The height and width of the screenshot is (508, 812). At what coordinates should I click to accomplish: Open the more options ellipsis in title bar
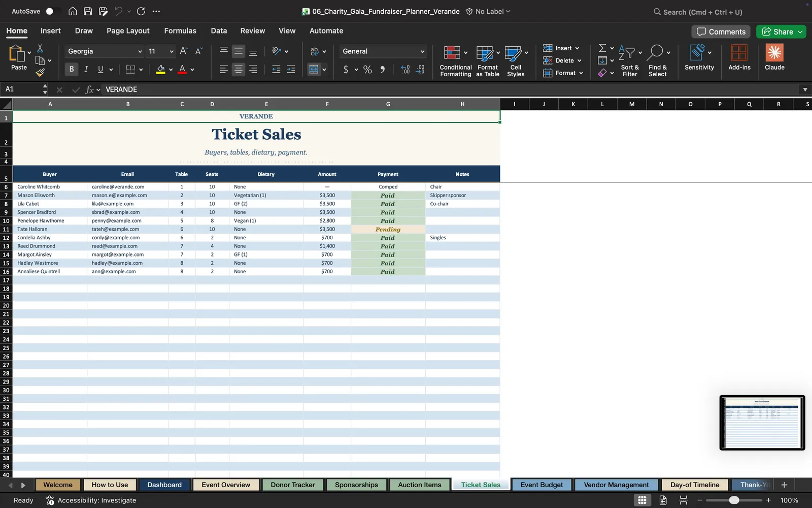click(x=156, y=11)
